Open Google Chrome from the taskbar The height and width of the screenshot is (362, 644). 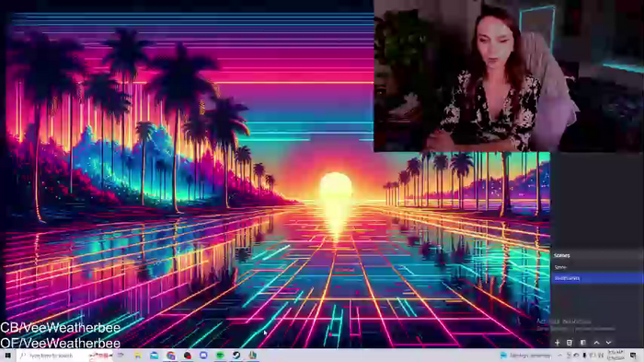click(171, 356)
